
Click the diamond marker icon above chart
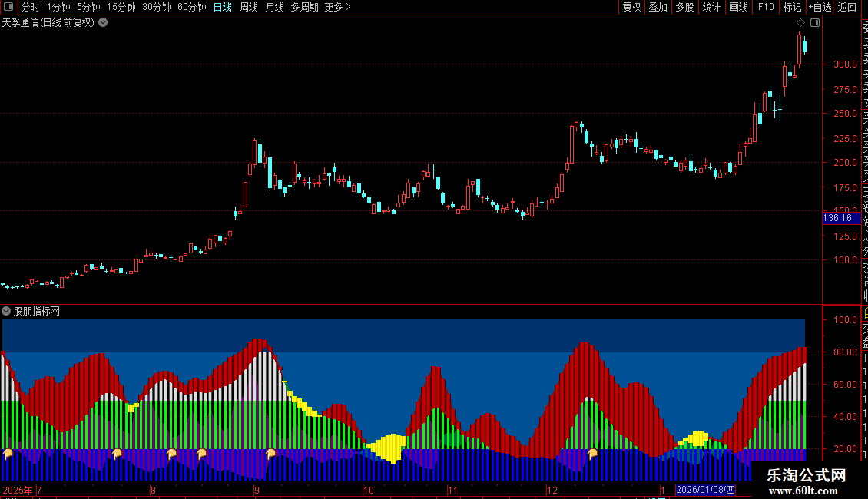800,23
